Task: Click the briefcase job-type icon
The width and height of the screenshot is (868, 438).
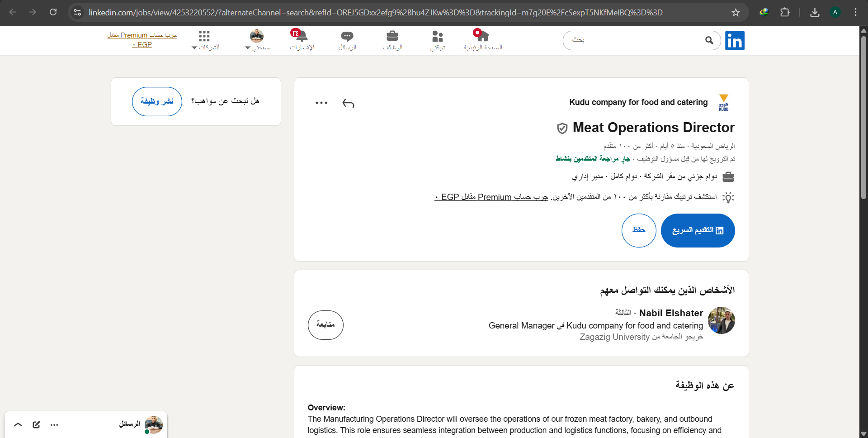Action: point(728,176)
